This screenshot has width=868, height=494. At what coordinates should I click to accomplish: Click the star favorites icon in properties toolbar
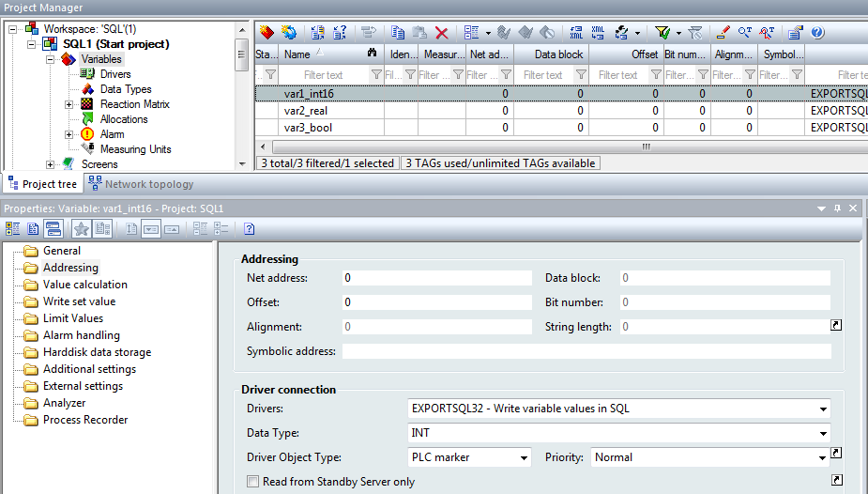click(x=82, y=228)
